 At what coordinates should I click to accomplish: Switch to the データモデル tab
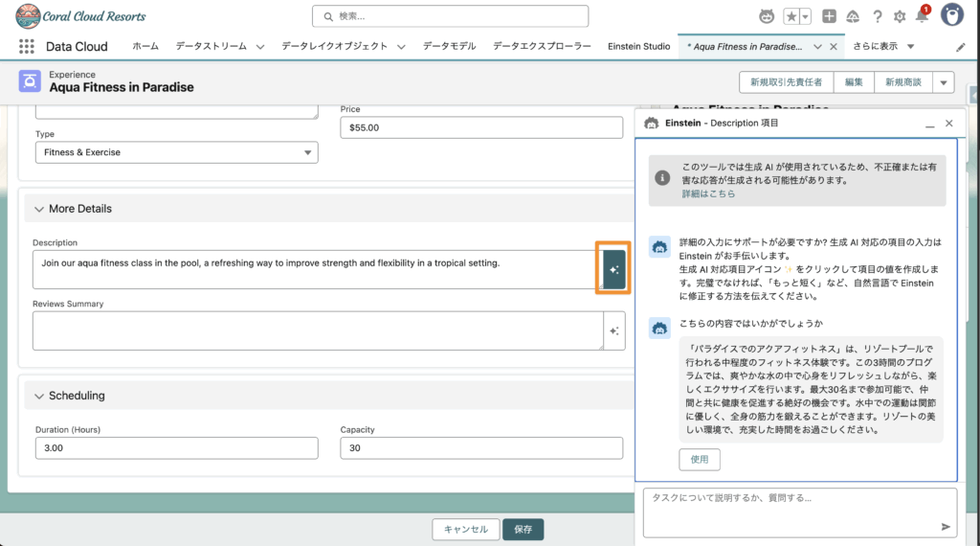click(449, 46)
